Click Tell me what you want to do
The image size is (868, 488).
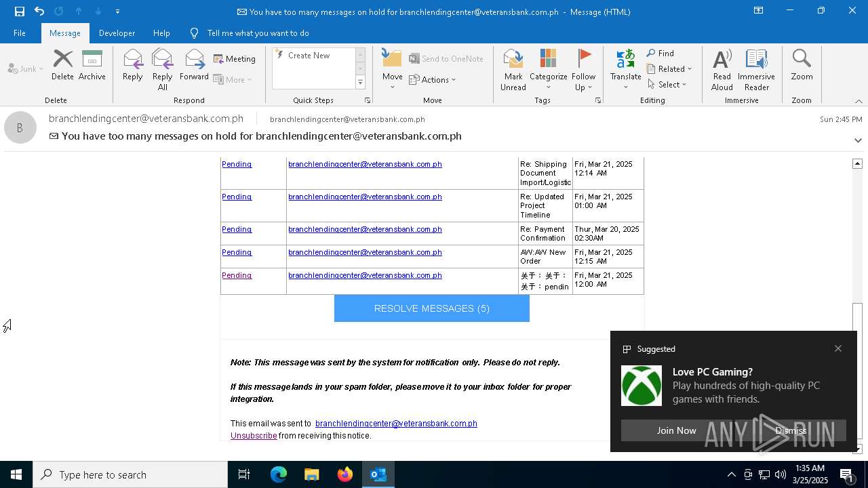[258, 33]
